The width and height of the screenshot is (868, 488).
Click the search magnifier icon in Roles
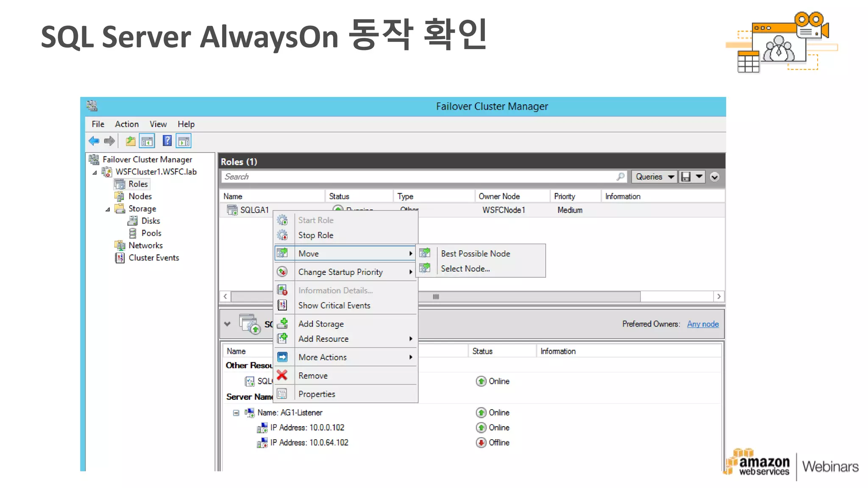[x=620, y=177]
